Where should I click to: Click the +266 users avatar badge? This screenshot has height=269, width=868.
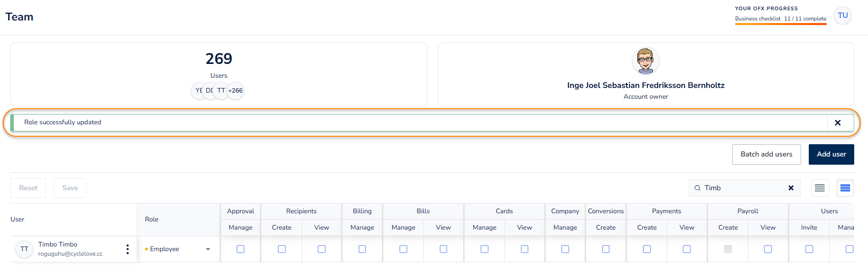coord(235,91)
